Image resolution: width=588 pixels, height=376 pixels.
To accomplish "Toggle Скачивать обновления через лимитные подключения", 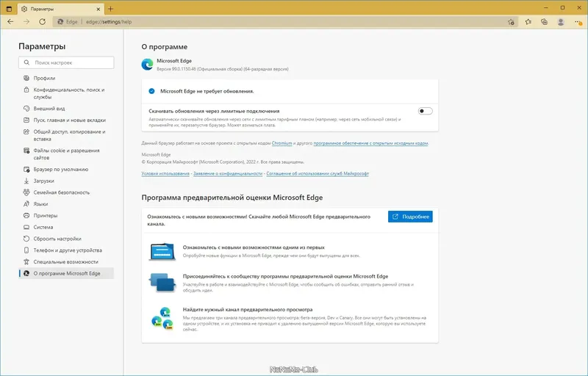I will 426,111.
